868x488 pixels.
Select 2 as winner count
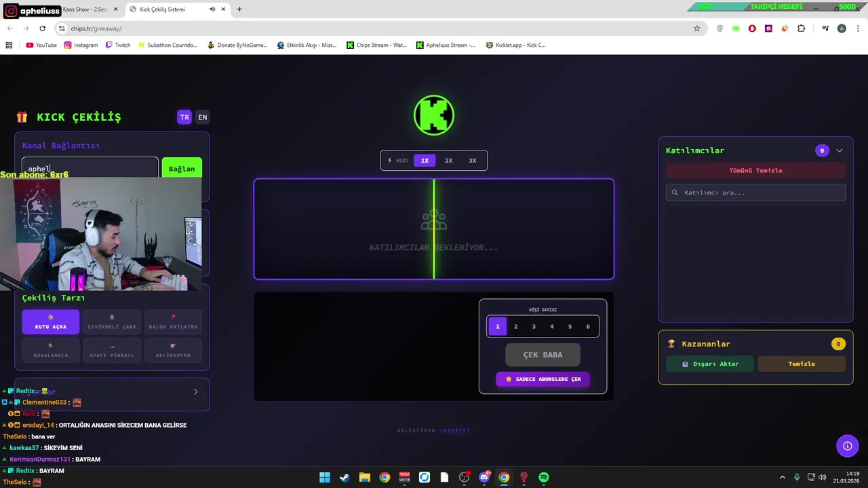(515, 326)
